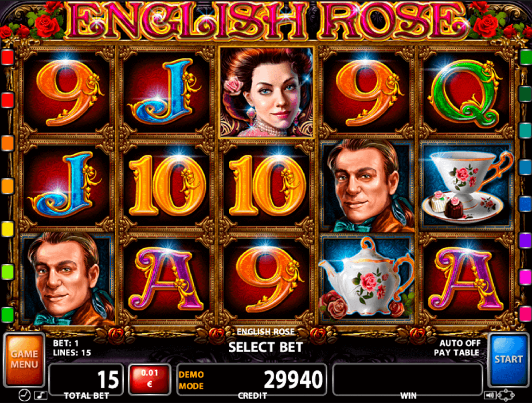Click the lady portrait symbol
Screen dimensions: 532x403
[266, 92]
